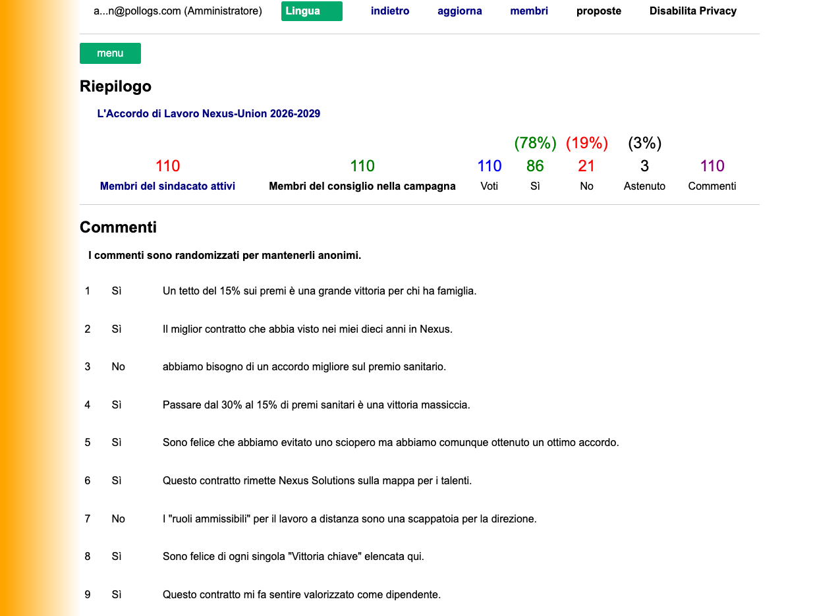Screen dimensions: 840x616
Task: Click the Commenti section heading
Action: 118,227
